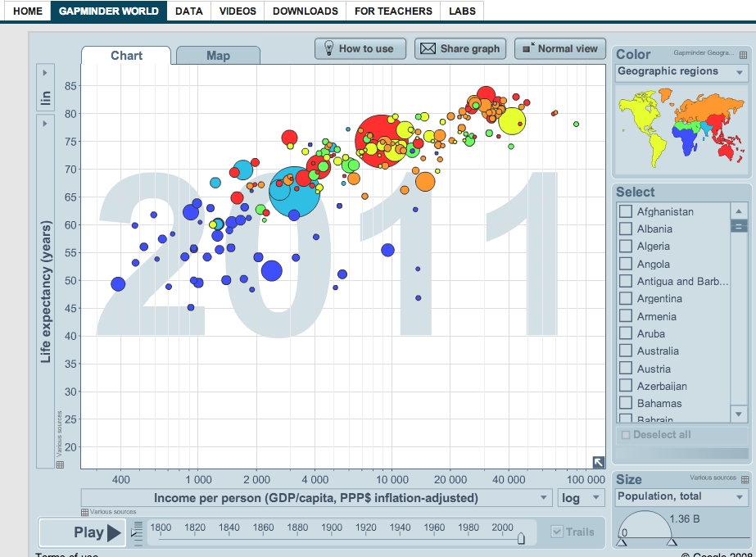Click the big yellow bubble near 40 000 income
Screen dimensions: 756x557
[x=512, y=120]
